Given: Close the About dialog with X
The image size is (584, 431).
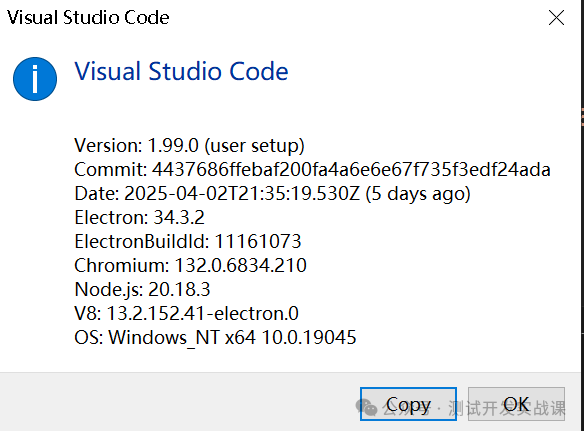Looking at the screenshot, I should 556,18.
